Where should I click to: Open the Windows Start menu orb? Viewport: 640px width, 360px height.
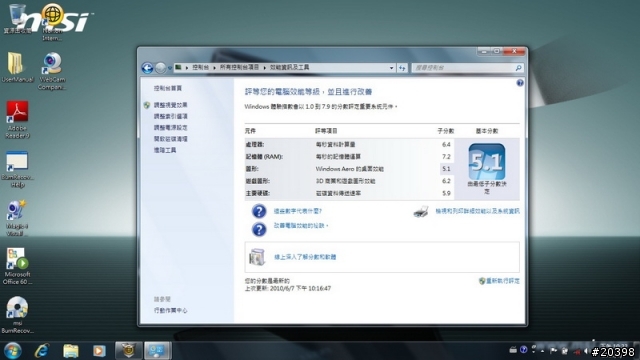[13, 351]
